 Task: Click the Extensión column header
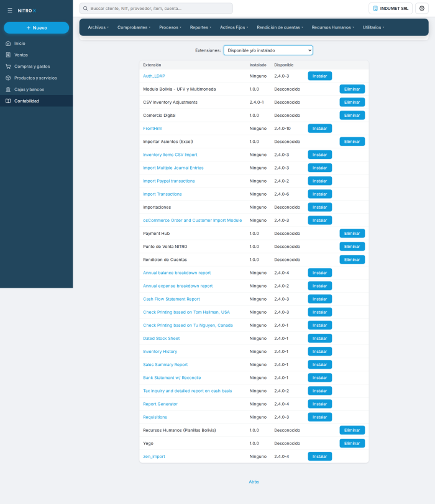tap(152, 65)
